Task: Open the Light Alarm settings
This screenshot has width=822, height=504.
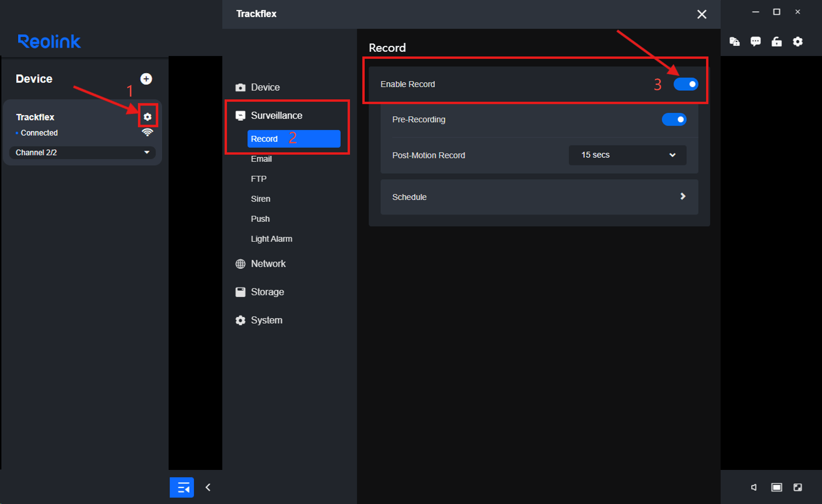Action: (x=271, y=239)
